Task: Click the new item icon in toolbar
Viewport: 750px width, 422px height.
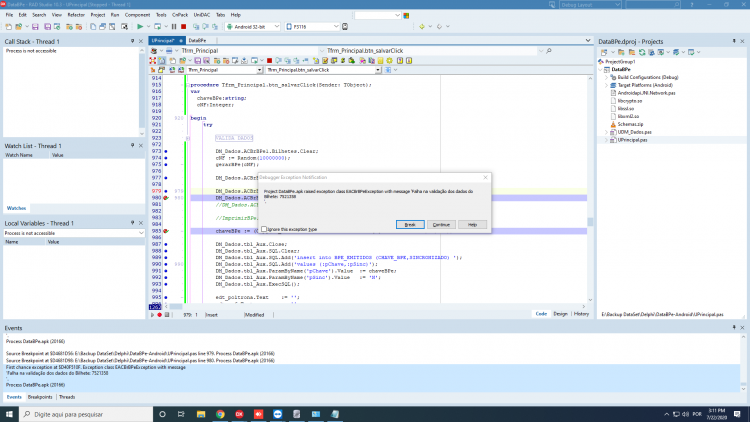Action: [9, 27]
